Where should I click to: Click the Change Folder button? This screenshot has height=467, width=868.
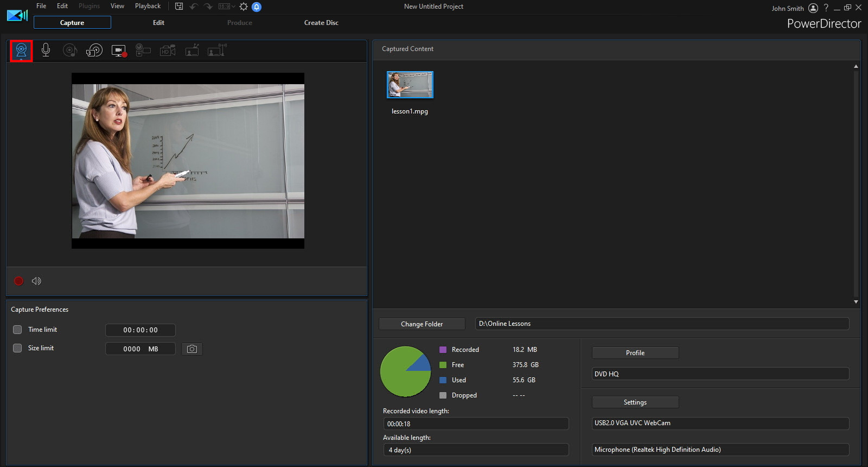tap(422, 324)
